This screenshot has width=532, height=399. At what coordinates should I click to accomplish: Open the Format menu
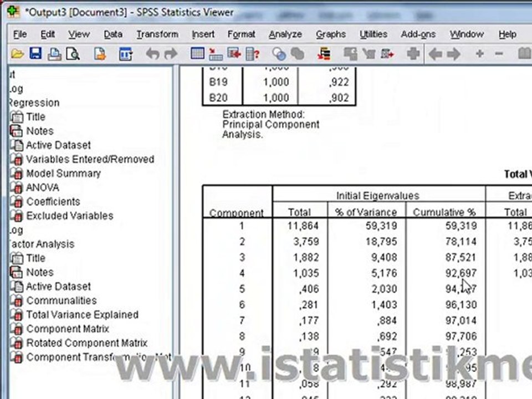point(241,34)
